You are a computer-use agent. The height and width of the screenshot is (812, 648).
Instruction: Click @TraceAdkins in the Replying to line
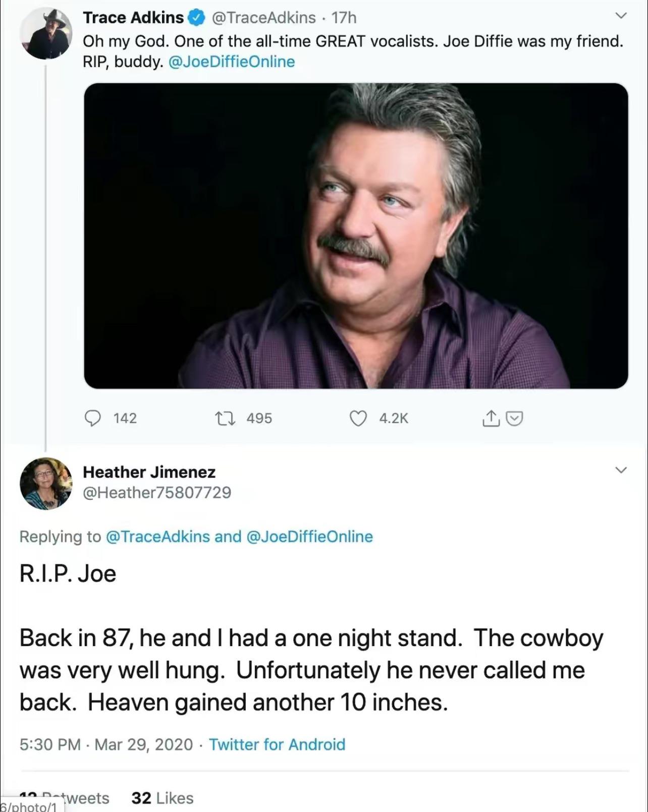157,536
